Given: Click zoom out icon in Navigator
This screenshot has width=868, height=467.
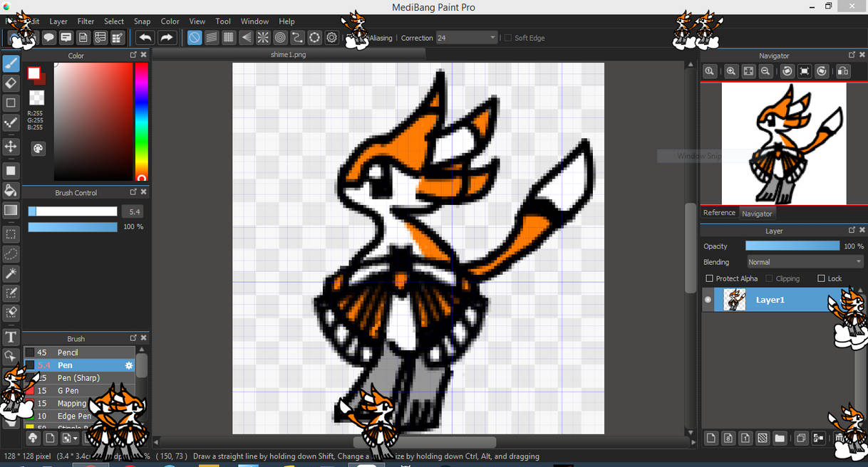Looking at the screenshot, I should [765, 71].
